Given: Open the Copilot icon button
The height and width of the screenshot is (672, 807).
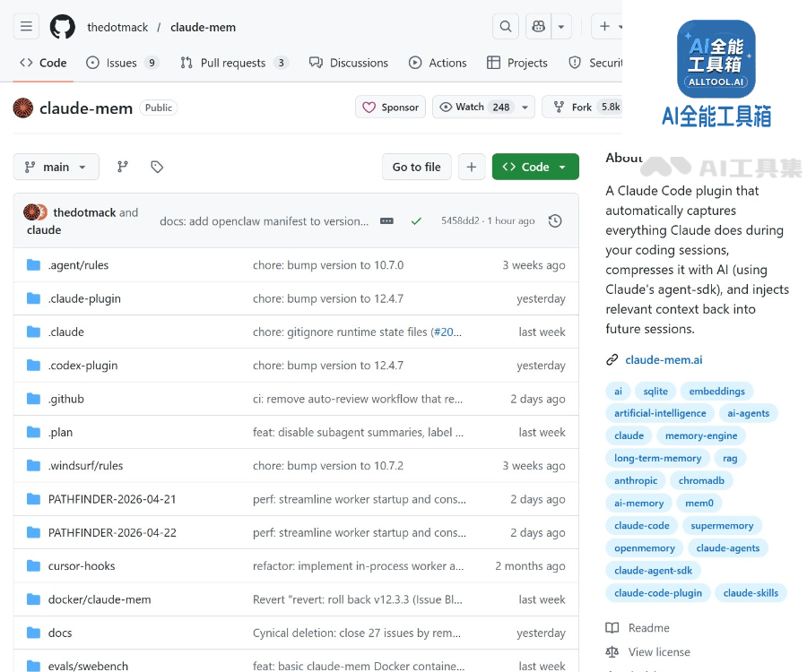Looking at the screenshot, I should (538, 26).
